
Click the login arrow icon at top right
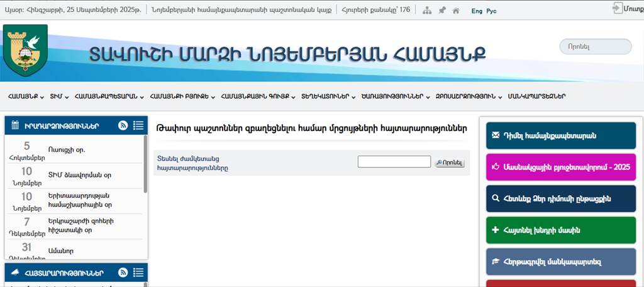(616, 8)
